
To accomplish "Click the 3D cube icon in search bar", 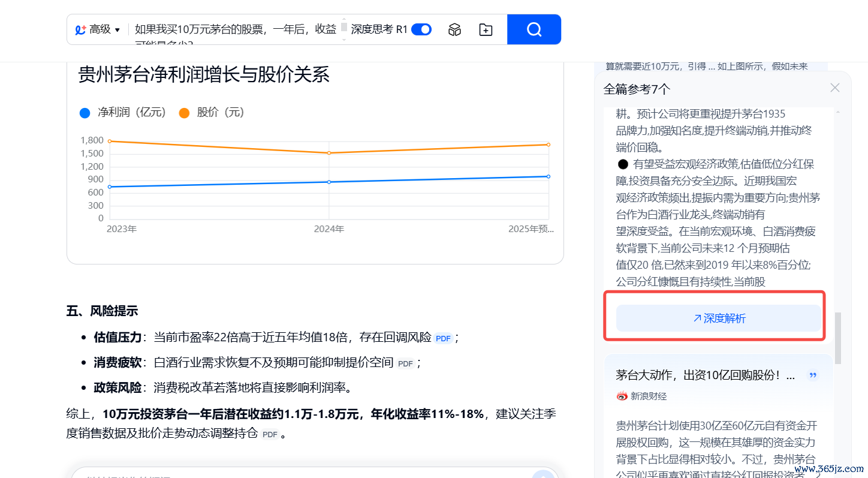I will [455, 29].
